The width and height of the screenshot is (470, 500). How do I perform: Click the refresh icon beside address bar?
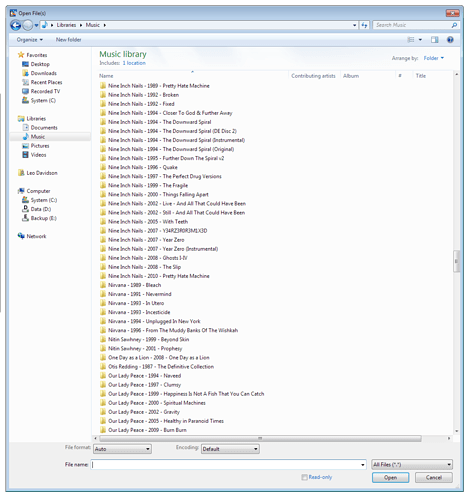(364, 25)
